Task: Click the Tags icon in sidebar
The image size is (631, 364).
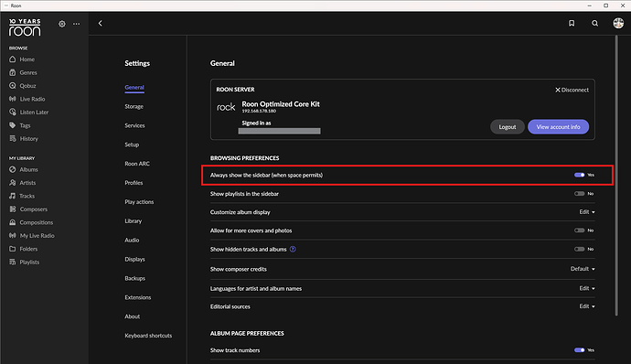Action: [13, 125]
